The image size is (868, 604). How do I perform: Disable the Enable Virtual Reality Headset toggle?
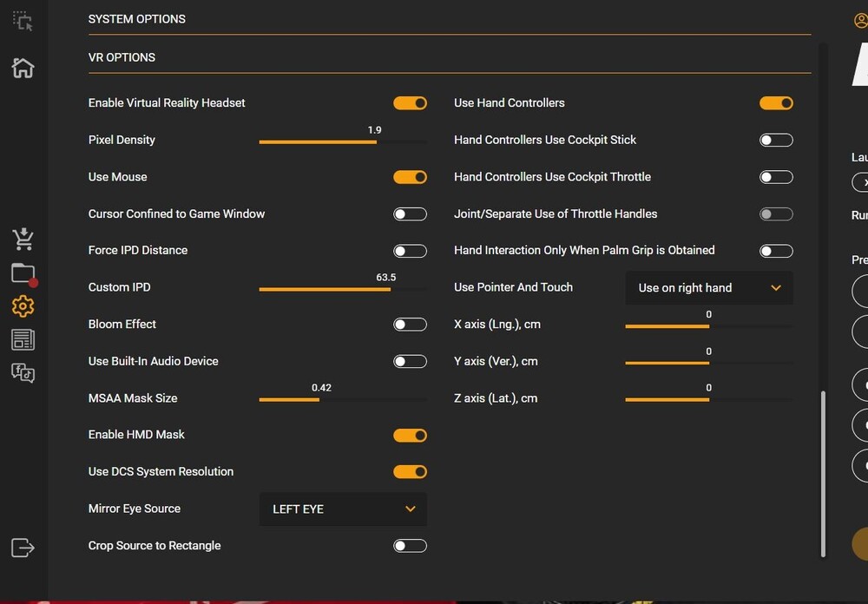(410, 102)
